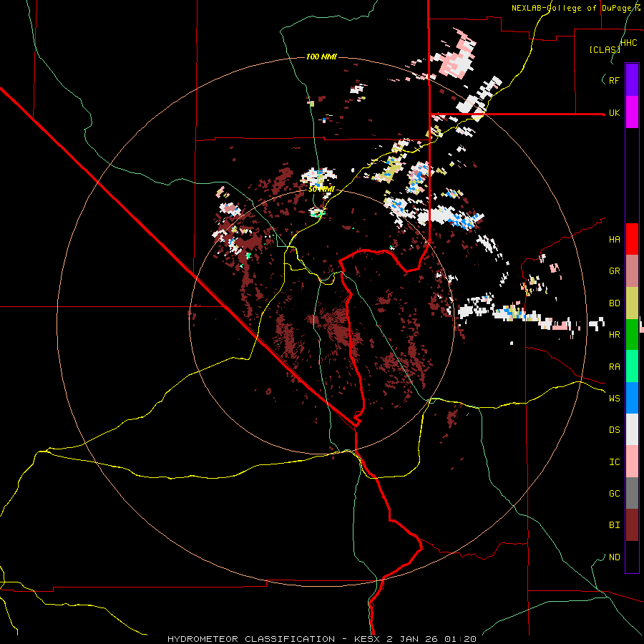This screenshot has width=644, height=644.
Task: Click the [CLAS] units label
Action: pos(604,50)
